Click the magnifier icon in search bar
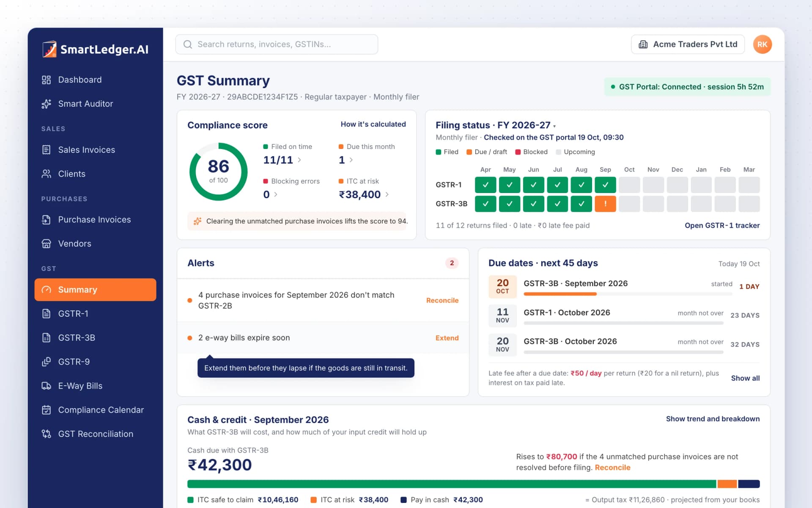Image resolution: width=812 pixels, height=508 pixels. point(188,44)
